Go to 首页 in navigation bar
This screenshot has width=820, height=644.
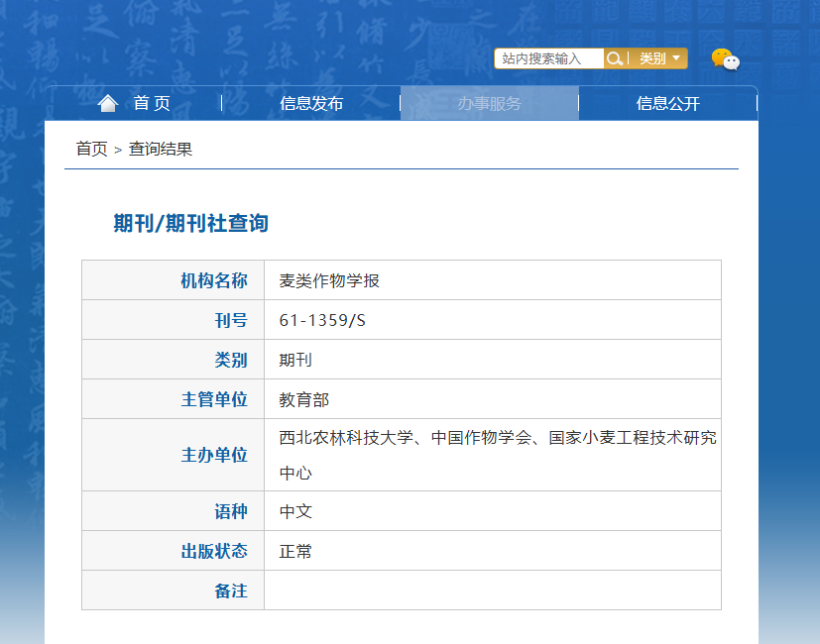coord(152,103)
